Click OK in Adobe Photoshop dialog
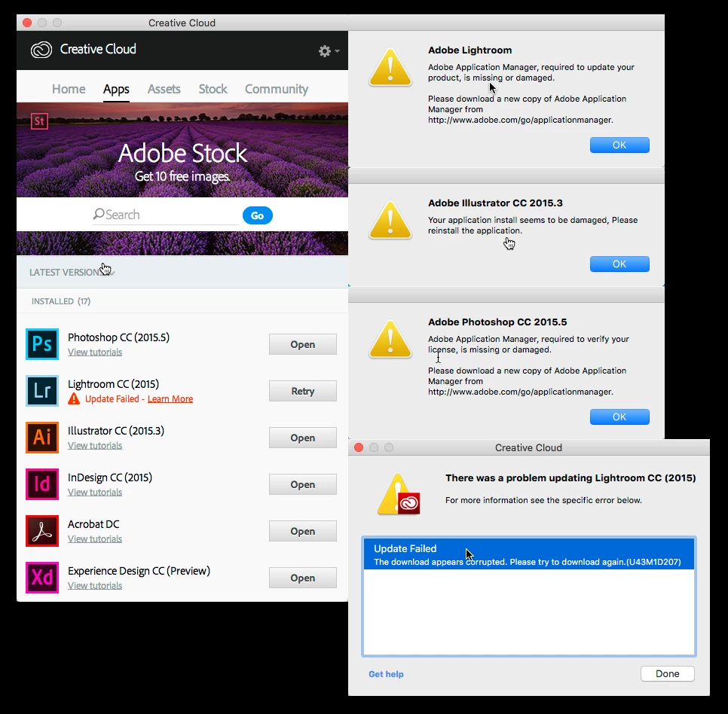This screenshot has width=728, height=714. click(x=619, y=416)
